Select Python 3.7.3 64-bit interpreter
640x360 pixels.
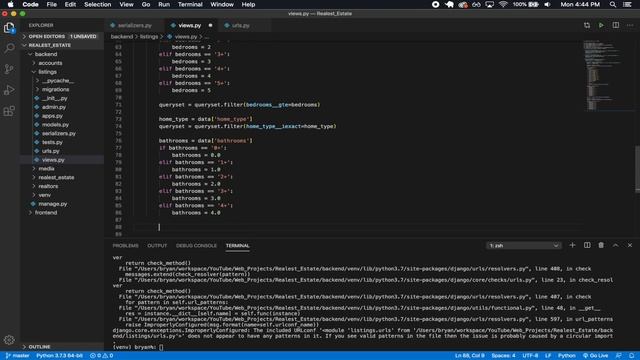click(59, 356)
